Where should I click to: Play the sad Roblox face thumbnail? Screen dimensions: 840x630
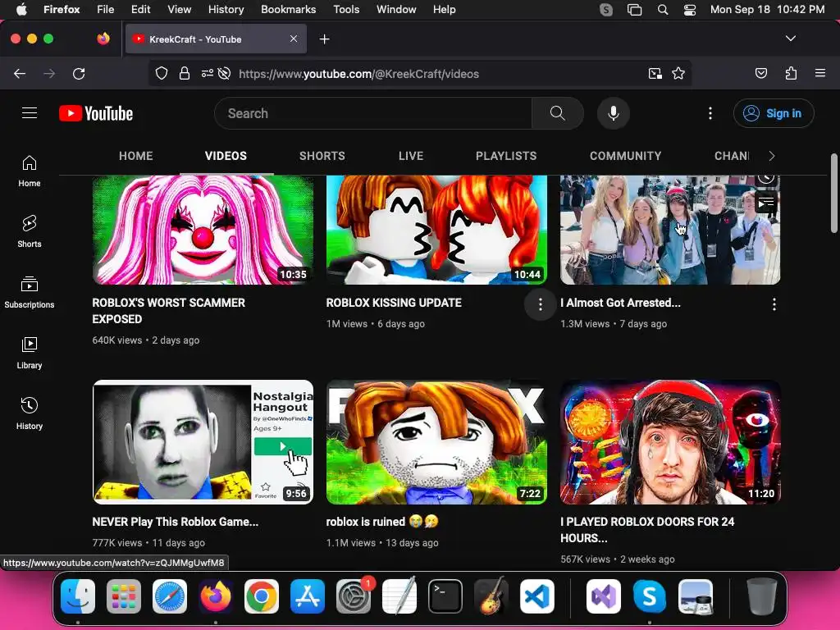(x=436, y=442)
